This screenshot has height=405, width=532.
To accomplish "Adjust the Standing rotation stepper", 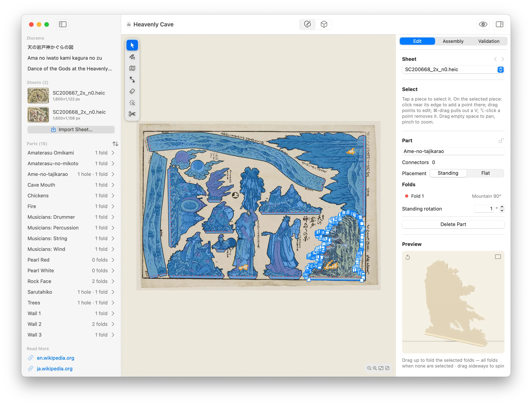I will point(502,209).
